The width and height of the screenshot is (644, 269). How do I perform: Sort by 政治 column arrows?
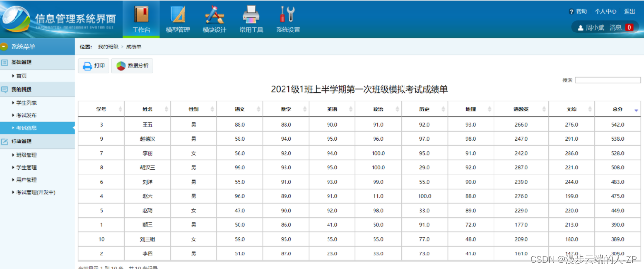(x=397, y=110)
